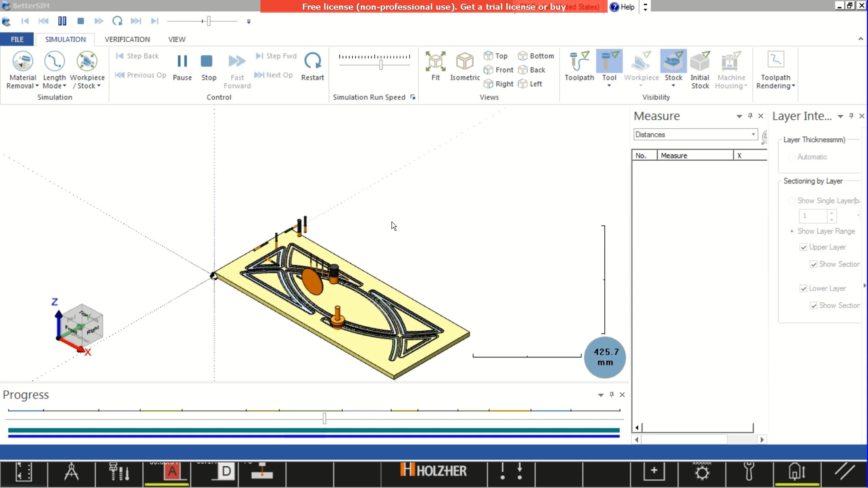The height and width of the screenshot is (488, 868).
Task: Click the VERIFICATION ribbon tab
Action: [127, 39]
